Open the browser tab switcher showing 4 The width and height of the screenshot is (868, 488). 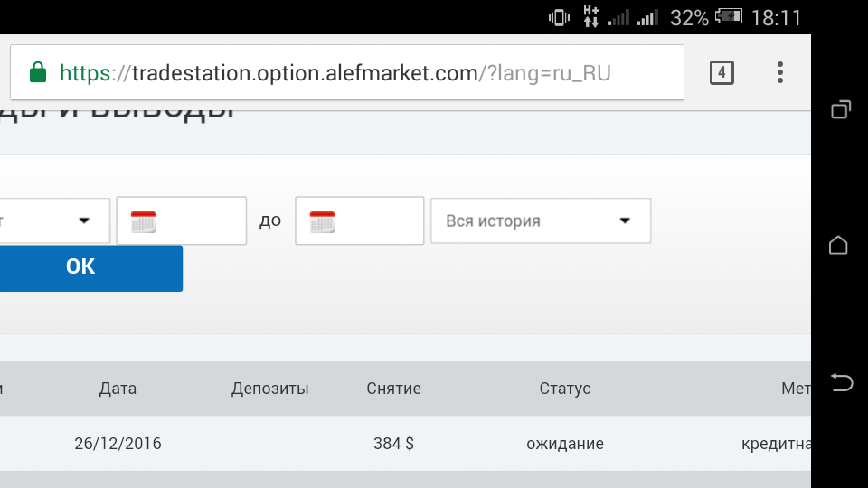click(x=722, y=72)
